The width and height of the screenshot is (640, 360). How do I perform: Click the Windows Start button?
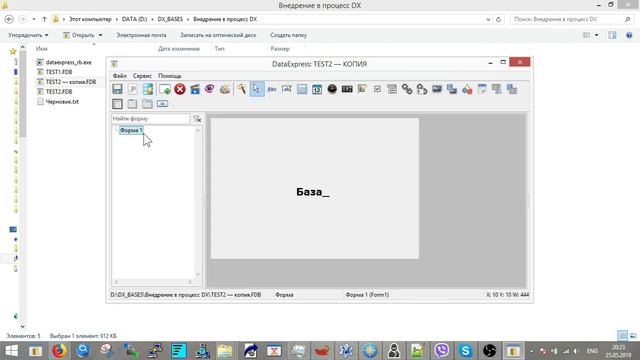point(11,351)
